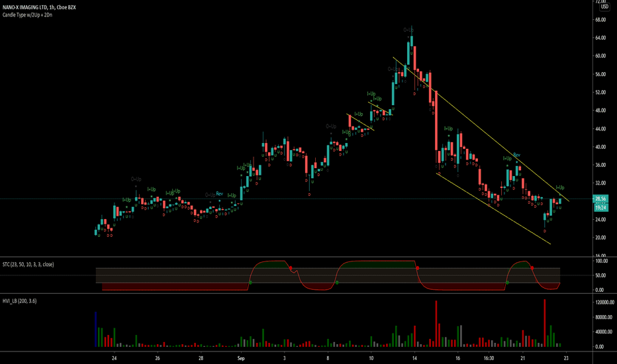Click the USD currency button on the price axis
The image size is (617, 364).
(x=604, y=7)
